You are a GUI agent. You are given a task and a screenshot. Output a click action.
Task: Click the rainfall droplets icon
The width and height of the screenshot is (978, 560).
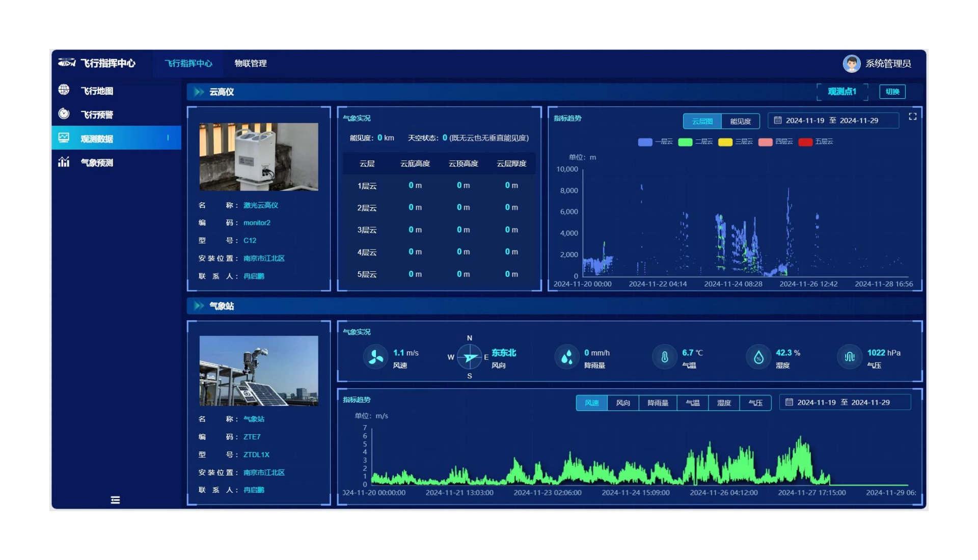566,357
